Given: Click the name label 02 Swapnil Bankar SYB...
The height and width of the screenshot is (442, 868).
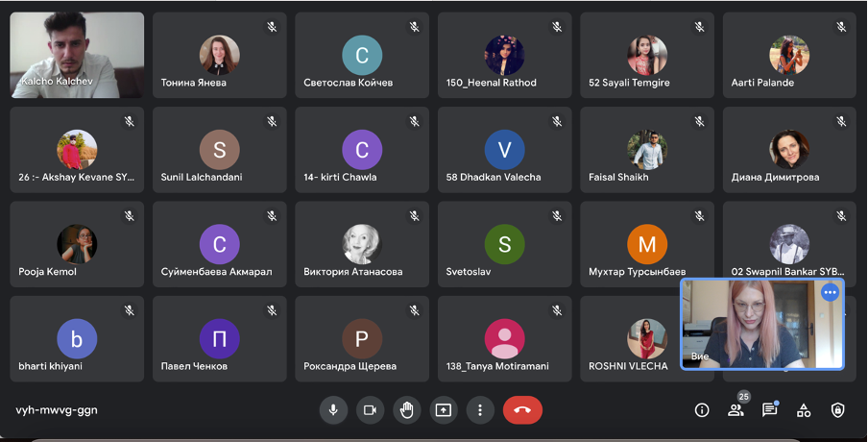Looking at the screenshot, I should (787, 272).
